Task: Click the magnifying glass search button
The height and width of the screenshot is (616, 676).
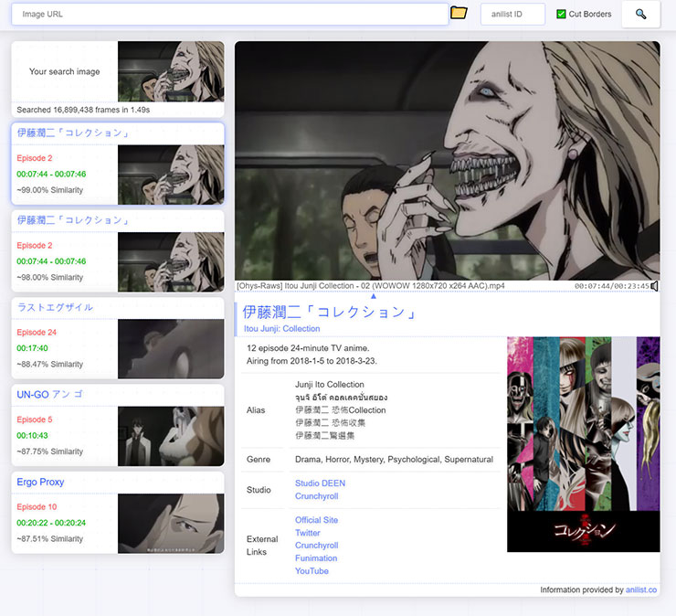Action: click(x=640, y=14)
